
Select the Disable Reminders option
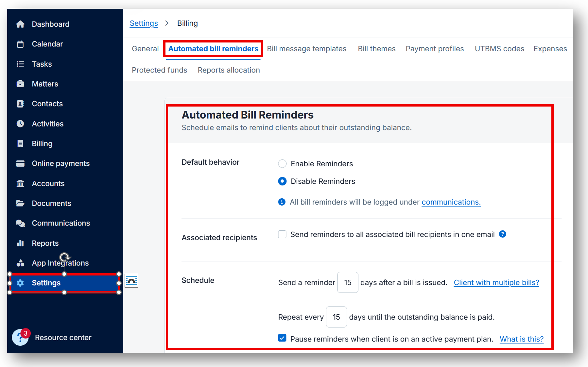point(282,181)
